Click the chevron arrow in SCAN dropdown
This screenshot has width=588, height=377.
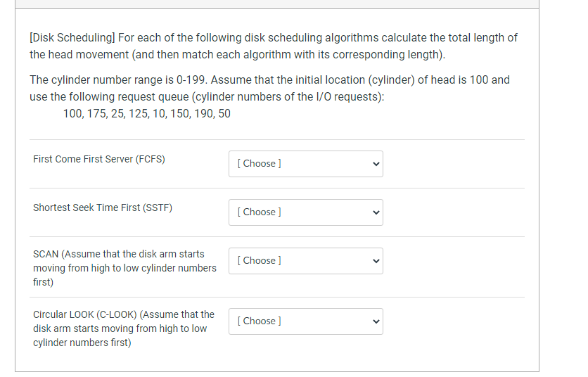(x=376, y=261)
